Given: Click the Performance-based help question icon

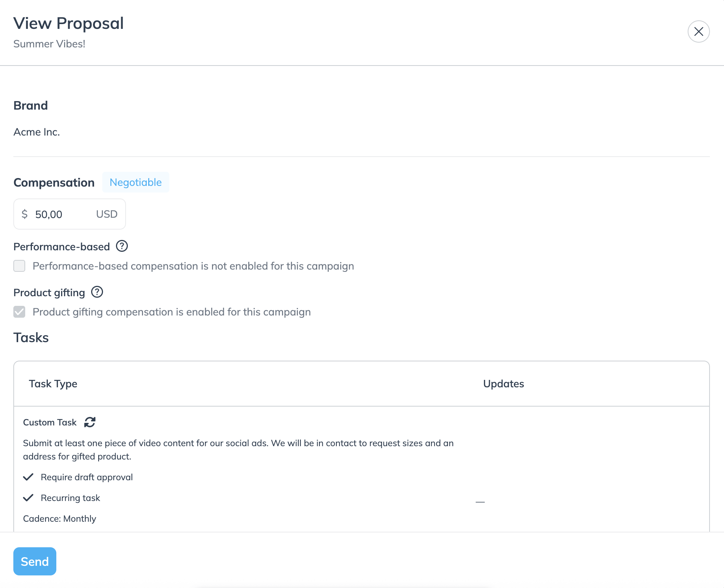Looking at the screenshot, I should pos(122,246).
